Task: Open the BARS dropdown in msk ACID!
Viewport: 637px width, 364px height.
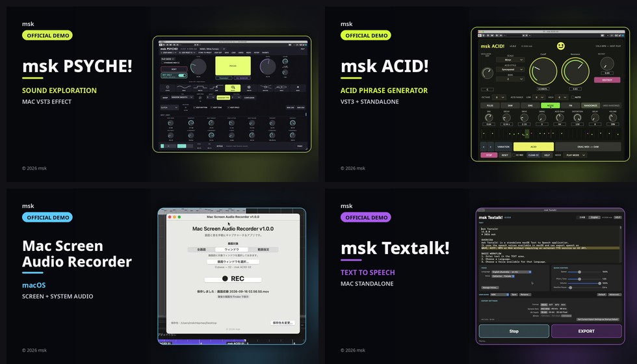Action: point(510,79)
